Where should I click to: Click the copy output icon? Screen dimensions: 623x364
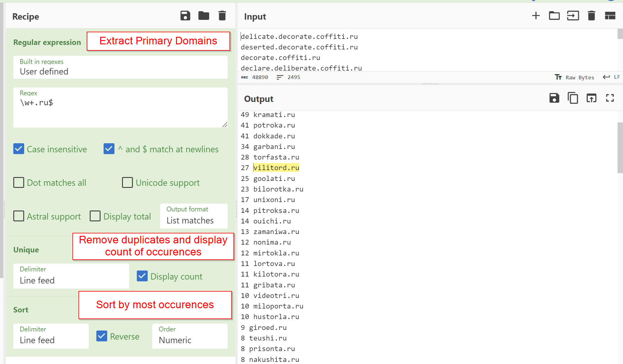[x=573, y=98]
